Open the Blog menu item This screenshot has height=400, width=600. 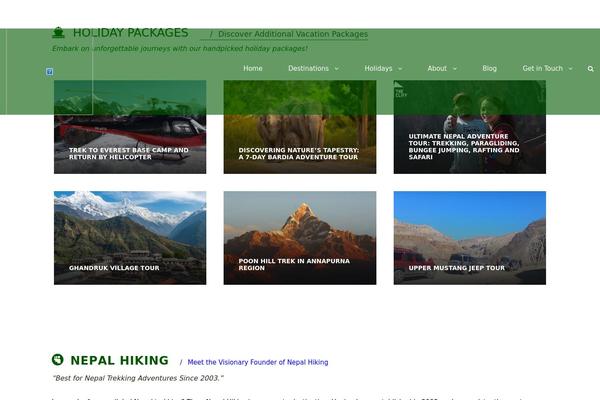489,69
